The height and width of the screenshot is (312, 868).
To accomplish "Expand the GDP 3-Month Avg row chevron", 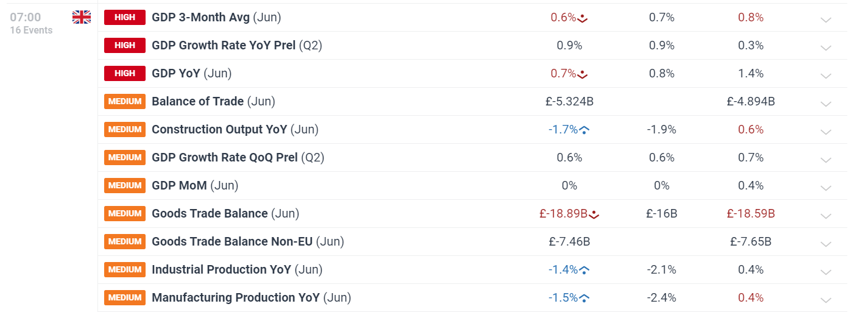I will [826, 19].
